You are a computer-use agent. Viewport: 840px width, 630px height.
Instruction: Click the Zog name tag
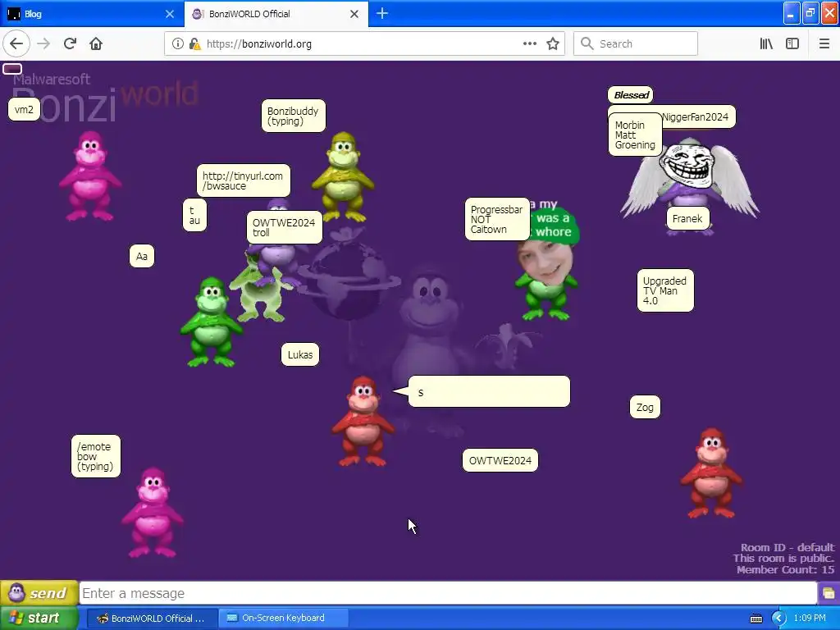click(645, 407)
